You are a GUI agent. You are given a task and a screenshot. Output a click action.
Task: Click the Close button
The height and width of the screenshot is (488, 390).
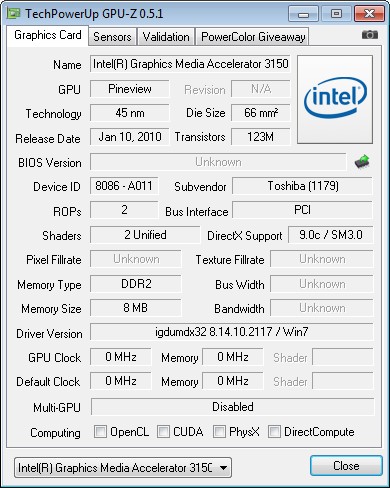pos(346,466)
